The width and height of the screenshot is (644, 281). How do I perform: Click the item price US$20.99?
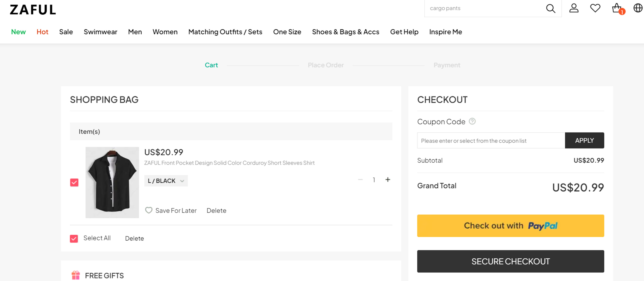pyautogui.click(x=164, y=152)
